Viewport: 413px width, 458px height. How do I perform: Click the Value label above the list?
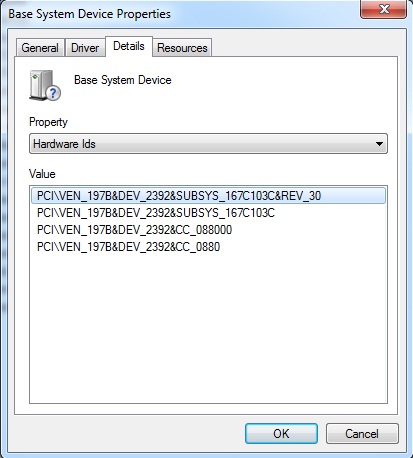[x=42, y=174]
